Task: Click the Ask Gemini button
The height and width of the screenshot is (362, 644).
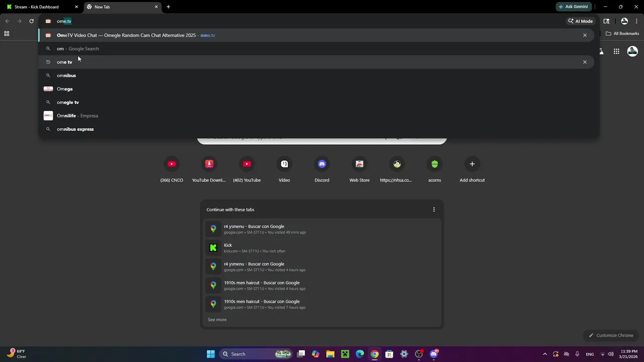Action: pyautogui.click(x=573, y=7)
